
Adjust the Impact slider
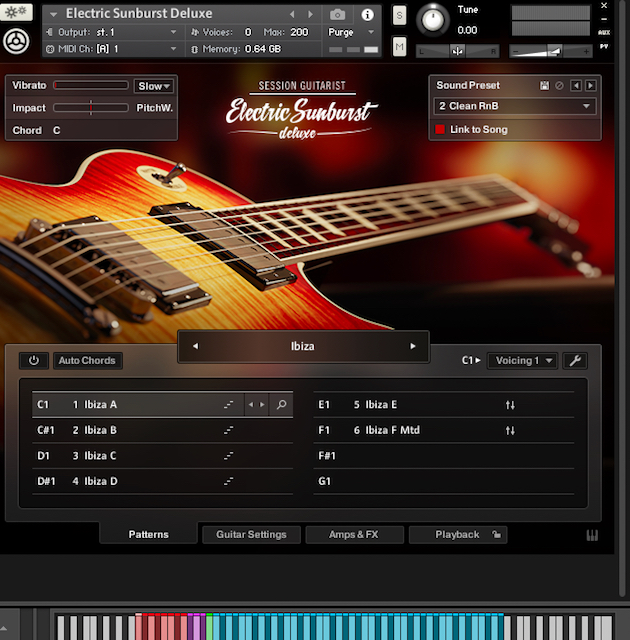(x=91, y=108)
